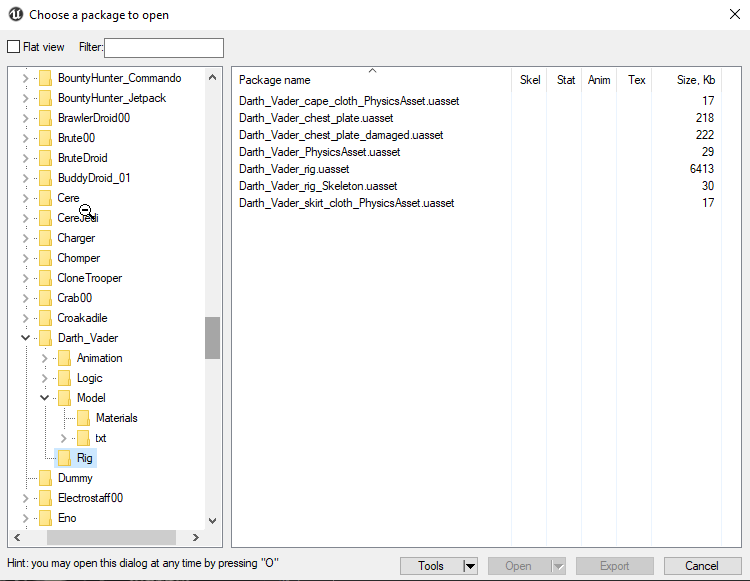This screenshot has height=581, width=750.
Task: Click the Electrostaff00 folder icon
Action: coord(44,498)
